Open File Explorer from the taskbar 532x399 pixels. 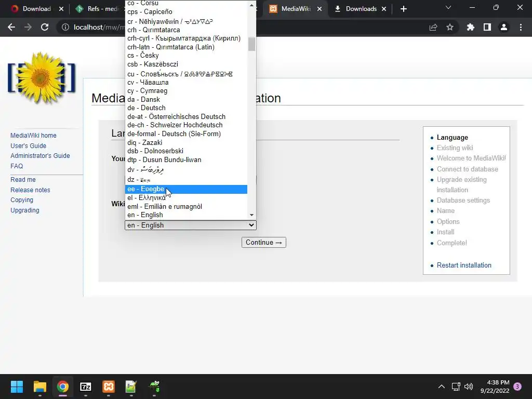point(39,387)
